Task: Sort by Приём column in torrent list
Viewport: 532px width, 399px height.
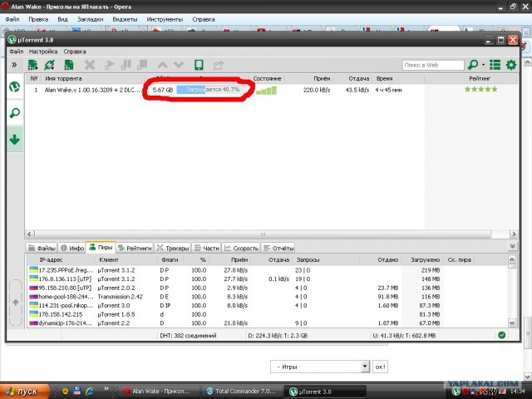Action: tap(322, 78)
